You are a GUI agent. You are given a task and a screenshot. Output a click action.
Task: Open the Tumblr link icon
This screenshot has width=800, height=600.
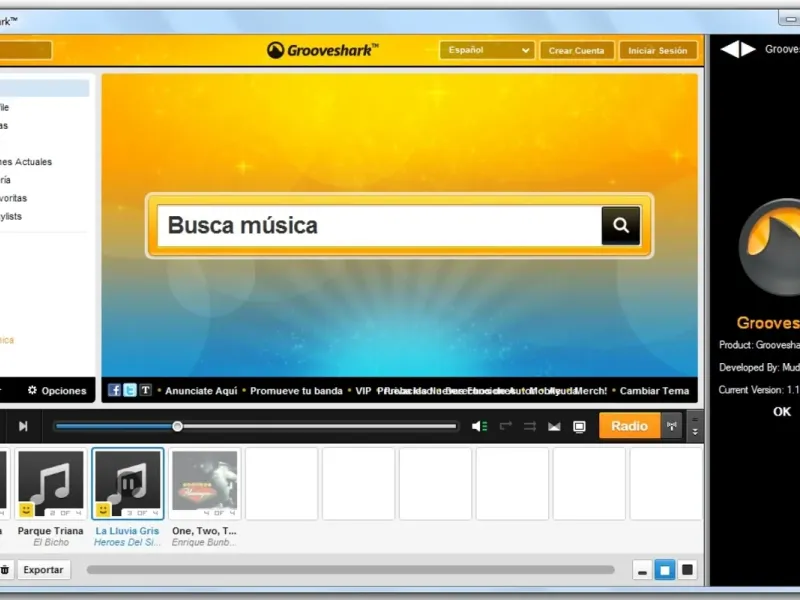coord(145,390)
